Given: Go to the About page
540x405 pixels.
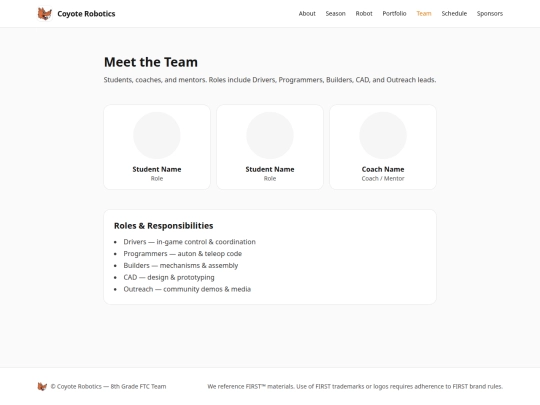Looking at the screenshot, I should [x=307, y=13].
